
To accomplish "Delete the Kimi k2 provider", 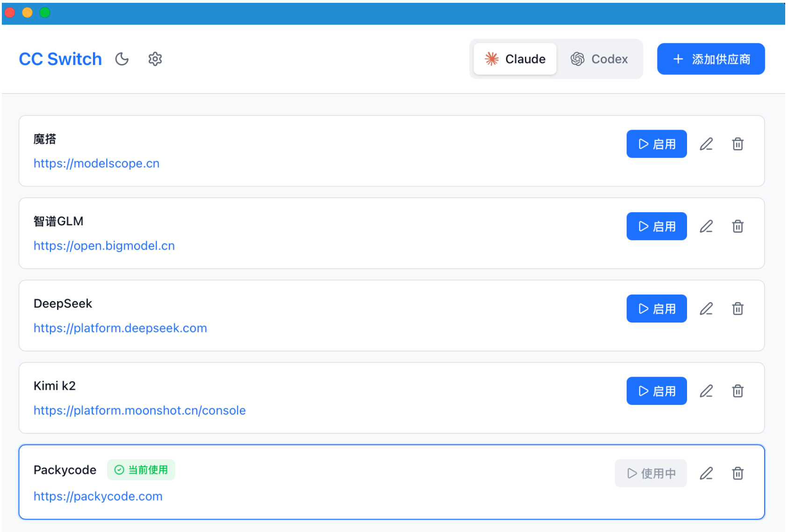I will click(x=738, y=391).
